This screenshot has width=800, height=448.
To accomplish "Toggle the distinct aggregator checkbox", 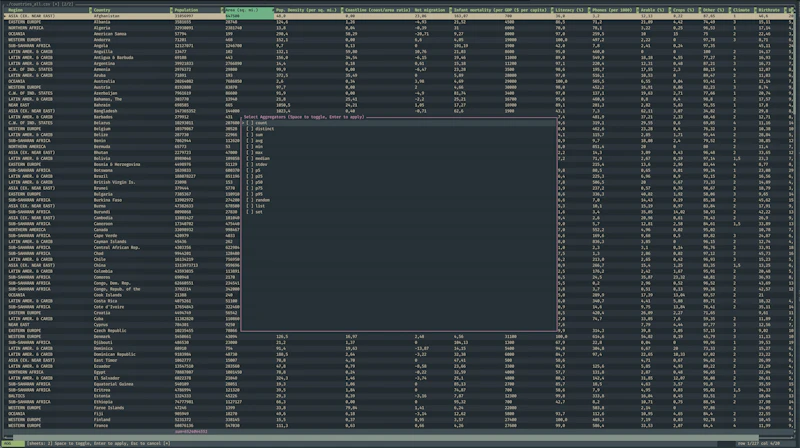I will click(249, 129).
